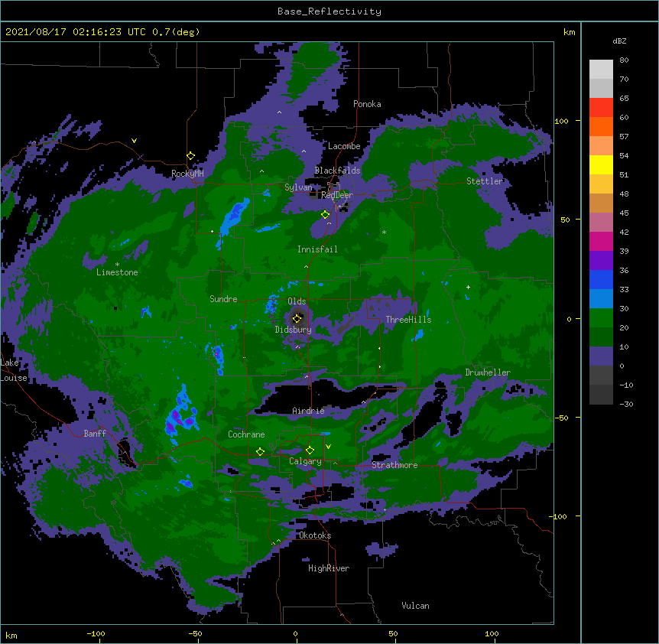This screenshot has width=659, height=644.
Task: Click the HighRiver city label
Action: [329, 568]
